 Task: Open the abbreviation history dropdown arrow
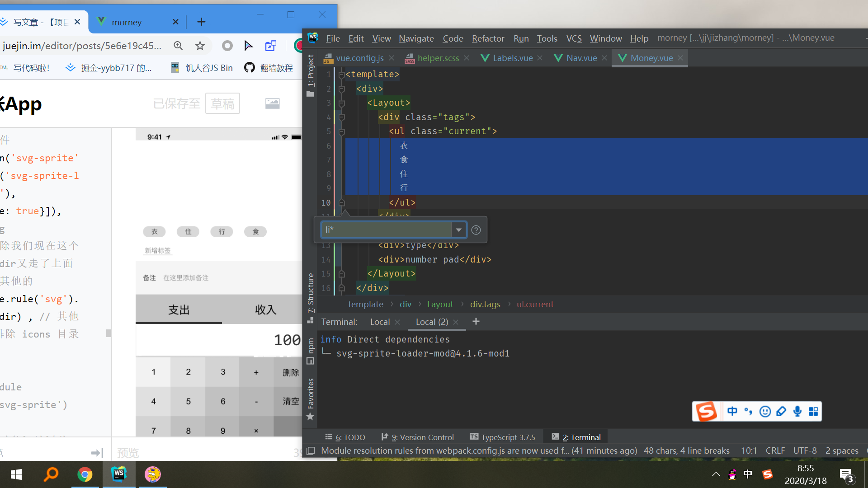coord(458,230)
